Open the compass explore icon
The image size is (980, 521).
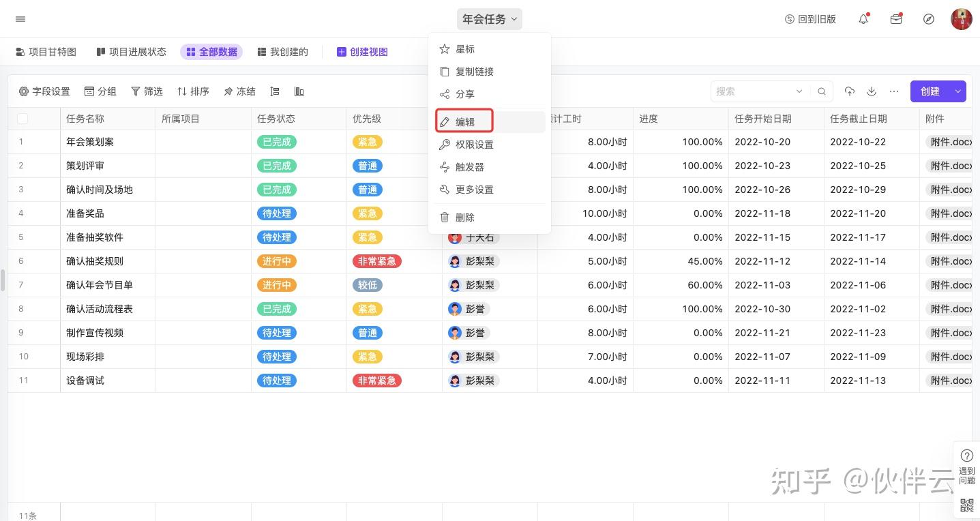tap(929, 19)
